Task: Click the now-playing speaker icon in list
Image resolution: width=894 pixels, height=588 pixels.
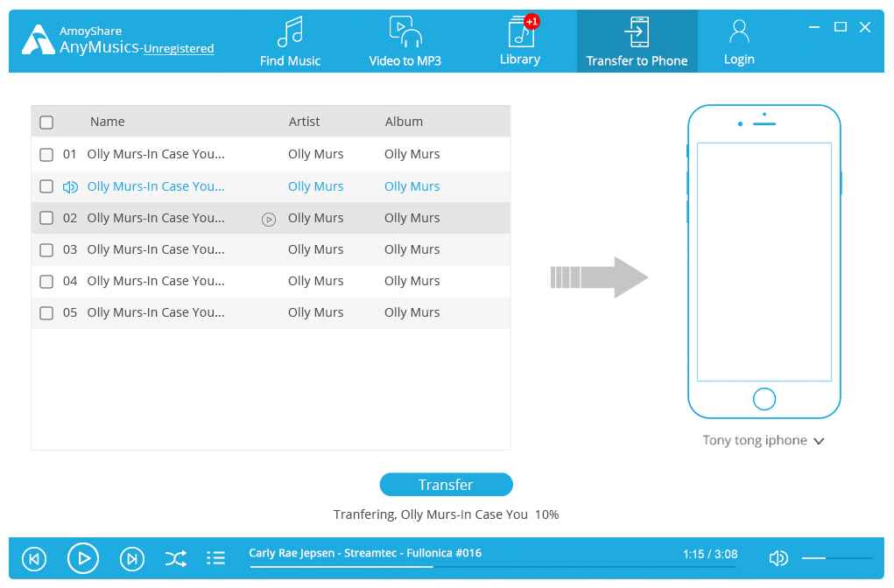Action: point(71,186)
